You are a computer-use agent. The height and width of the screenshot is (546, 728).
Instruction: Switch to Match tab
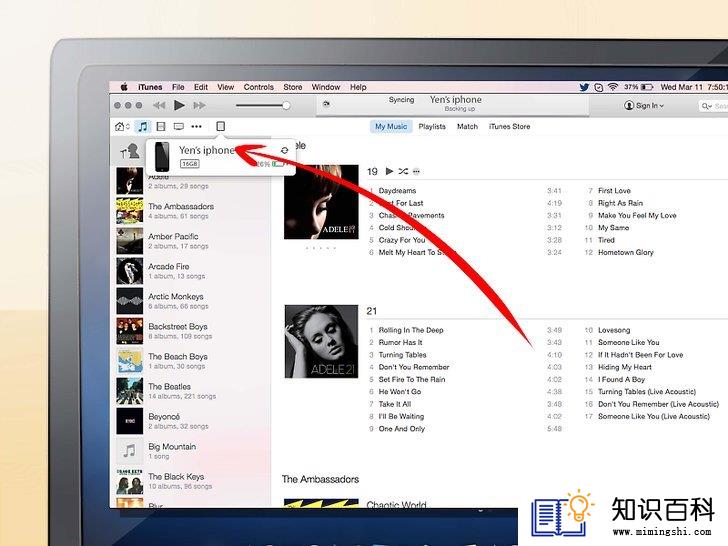coord(467,126)
